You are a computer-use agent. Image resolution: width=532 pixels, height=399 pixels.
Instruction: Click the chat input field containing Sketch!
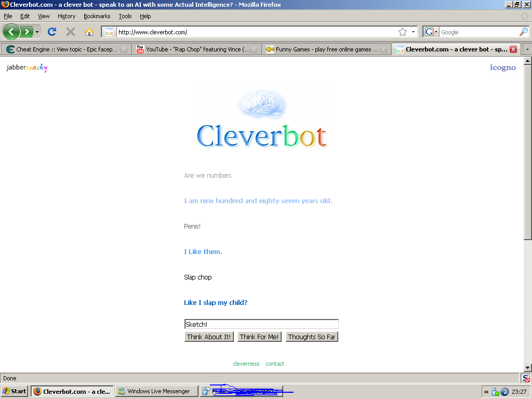click(261, 324)
